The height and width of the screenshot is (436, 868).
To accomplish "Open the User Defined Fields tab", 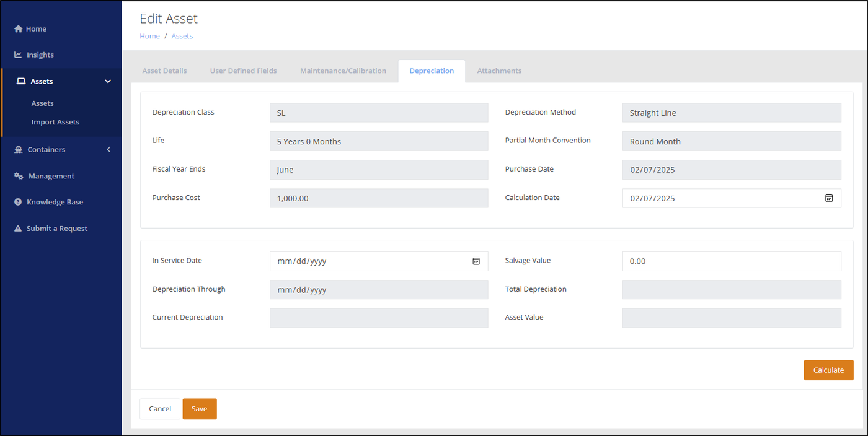I will click(243, 71).
